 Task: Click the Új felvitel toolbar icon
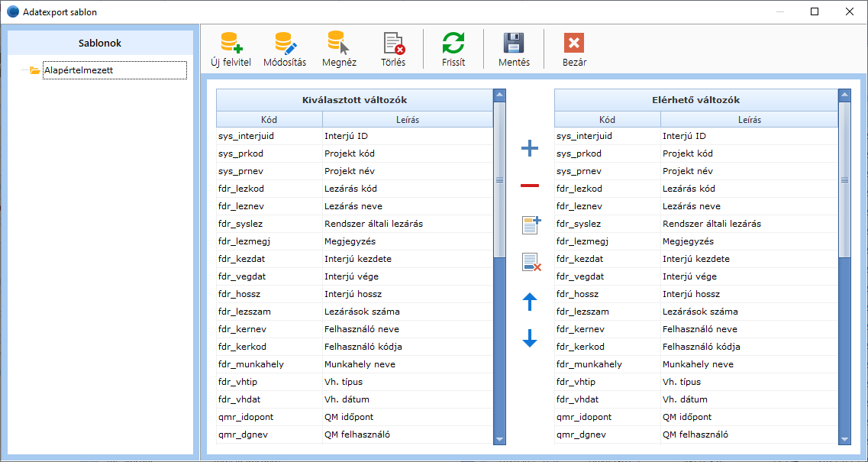tap(231, 44)
